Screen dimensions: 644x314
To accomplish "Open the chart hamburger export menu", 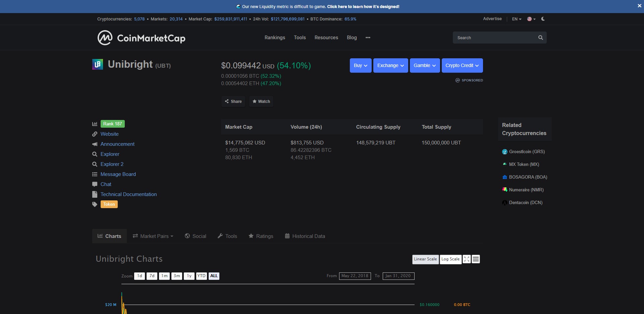I will [x=476, y=259].
